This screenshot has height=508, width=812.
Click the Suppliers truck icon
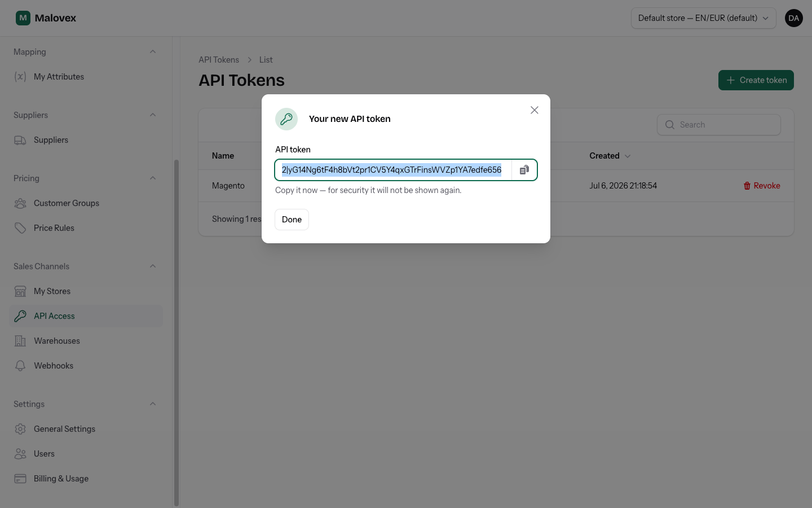[20, 140]
